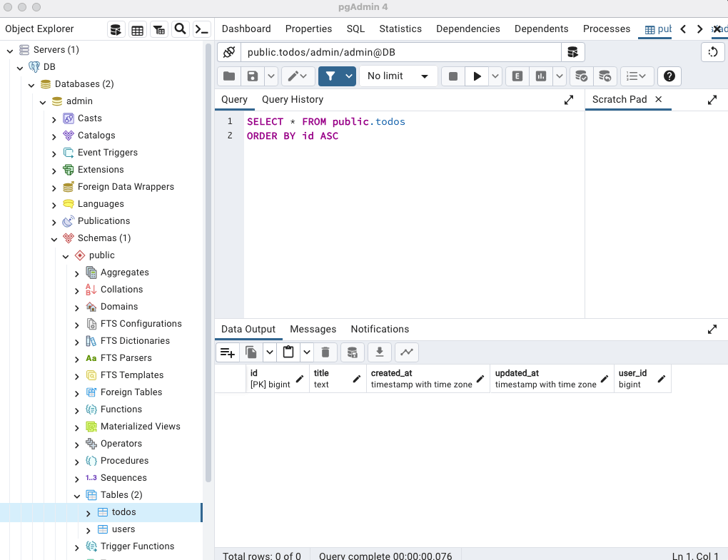The image size is (728, 560).
Task: Open the Dependents tab
Action: pos(541,29)
